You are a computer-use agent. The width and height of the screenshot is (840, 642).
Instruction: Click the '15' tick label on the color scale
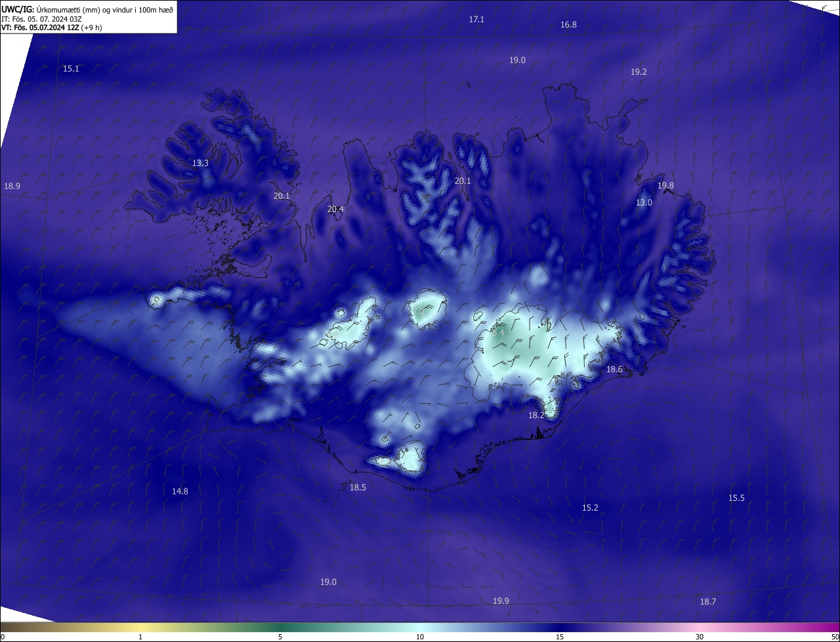[x=560, y=637]
